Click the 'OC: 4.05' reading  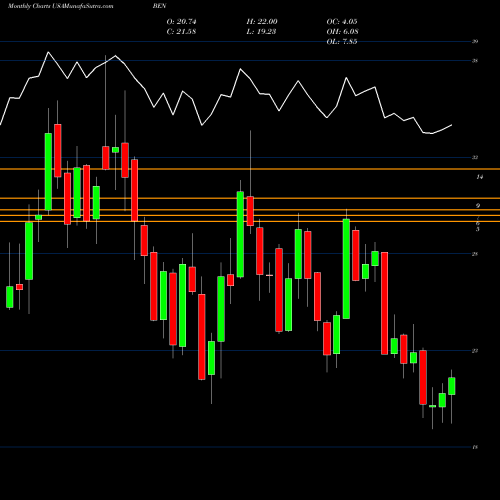point(342,22)
